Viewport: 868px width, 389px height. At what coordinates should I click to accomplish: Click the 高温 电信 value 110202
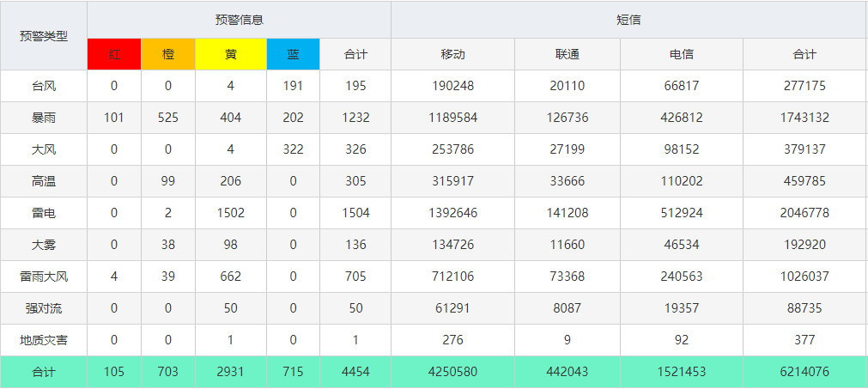[x=682, y=181]
